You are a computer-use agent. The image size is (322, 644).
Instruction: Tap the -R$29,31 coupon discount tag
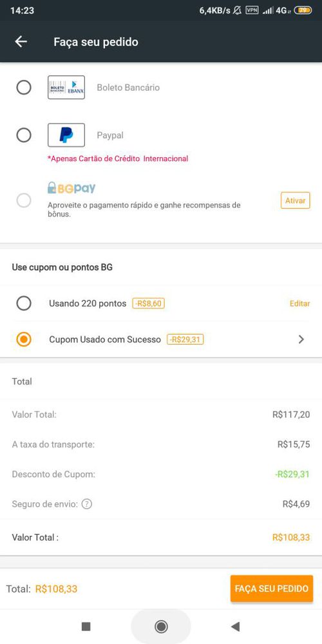[185, 339]
